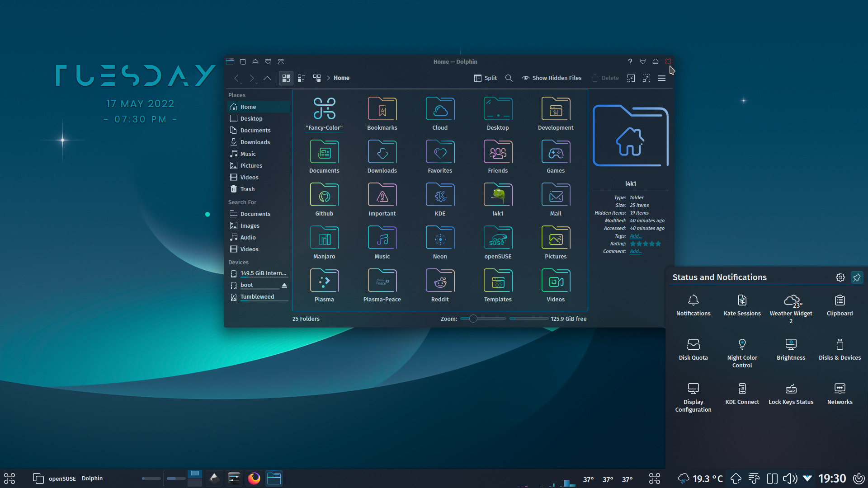This screenshot has height=488, width=868.
Task: Open Music in Places panel
Action: 258,154
